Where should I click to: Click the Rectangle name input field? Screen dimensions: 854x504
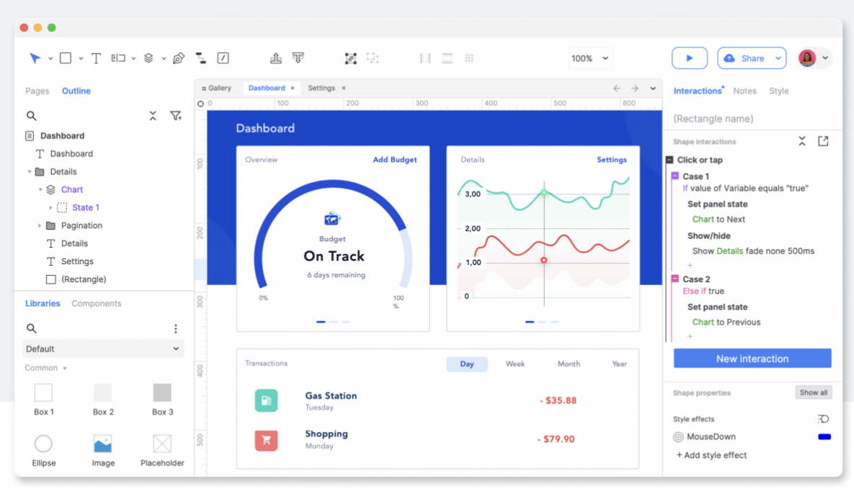(x=750, y=119)
